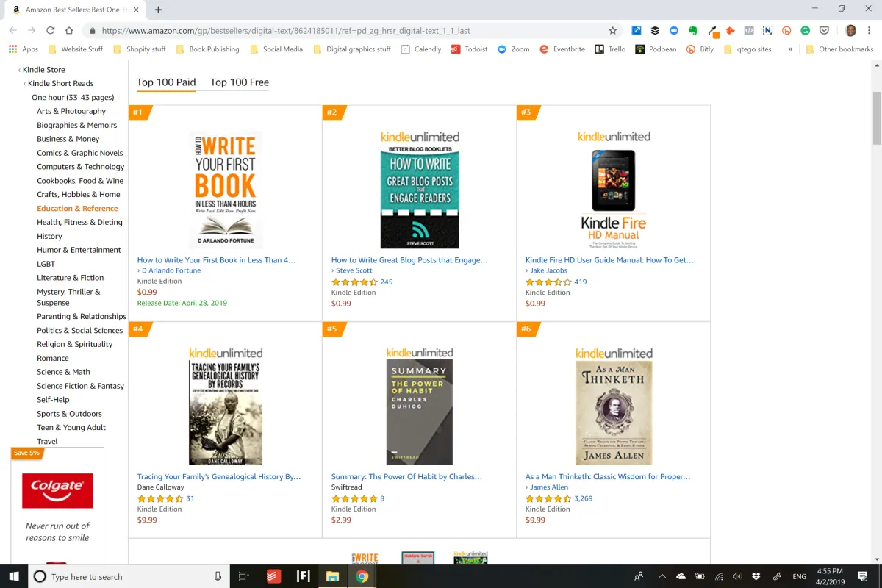
Task: Open the Apps bookmark shortcut
Action: coord(24,49)
